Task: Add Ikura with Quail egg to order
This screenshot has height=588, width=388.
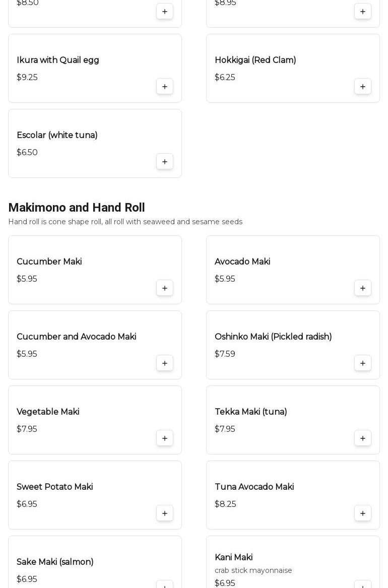Action: 165,87
